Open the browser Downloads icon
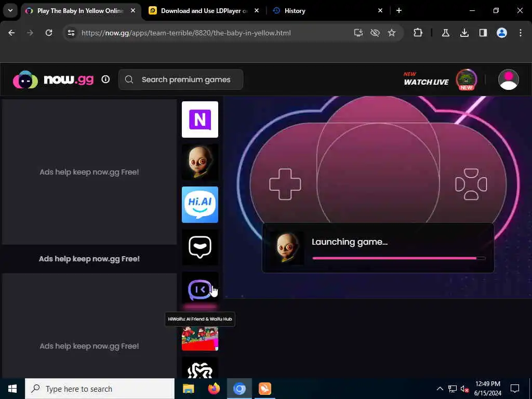The image size is (532, 399). tap(464, 33)
